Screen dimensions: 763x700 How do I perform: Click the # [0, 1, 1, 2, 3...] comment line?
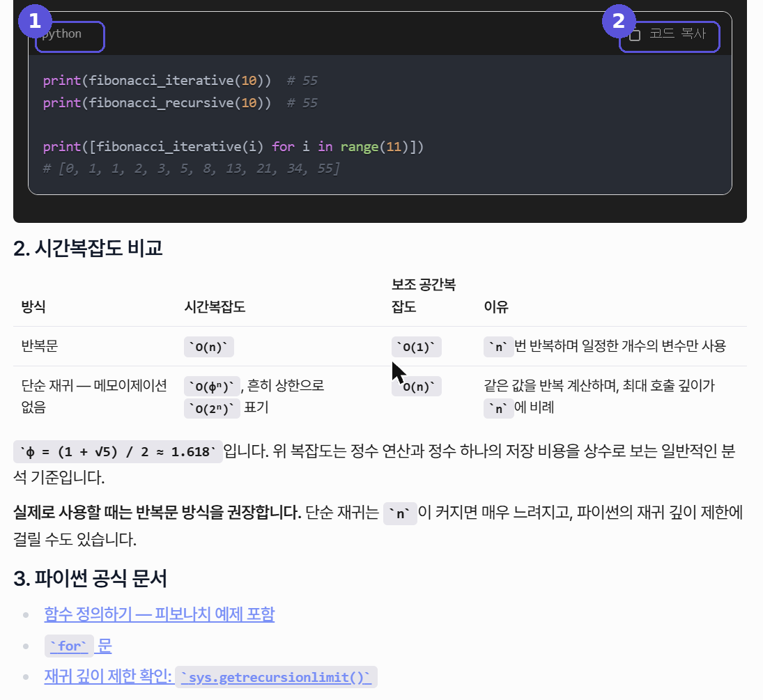191,169
